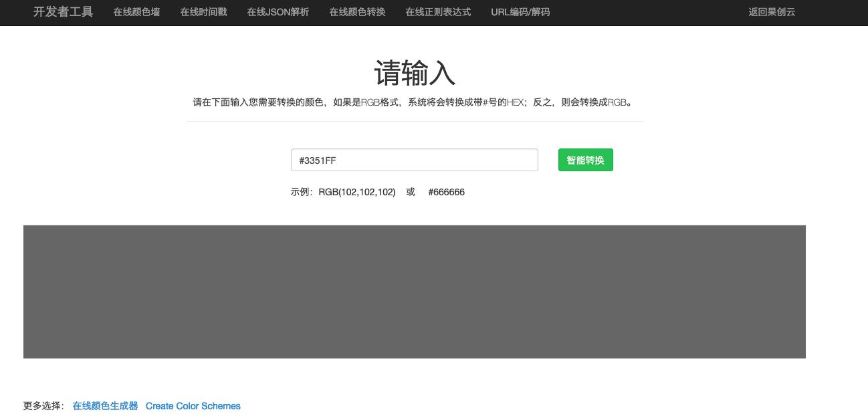Click the example RGB(102,102,102) text
Viewport: 868px width, 420px height.
pyautogui.click(x=357, y=192)
